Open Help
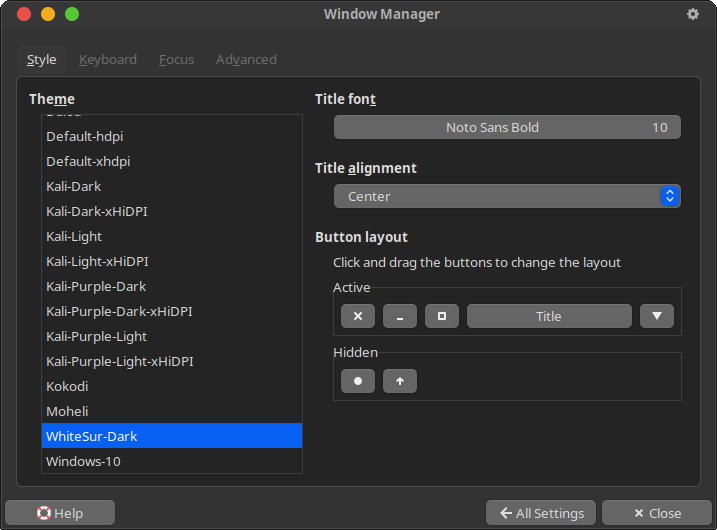This screenshot has height=530, width=717. click(x=60, y=513)
